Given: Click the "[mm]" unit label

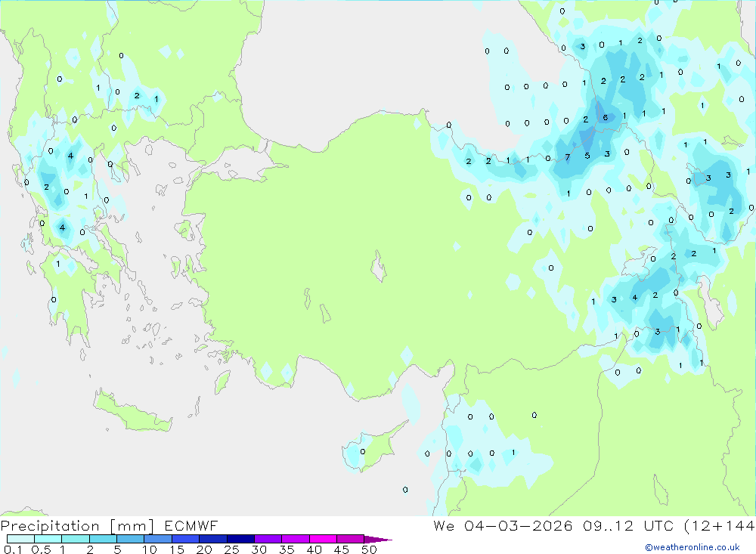Looking at the screenshot, I should coord(132,526).
